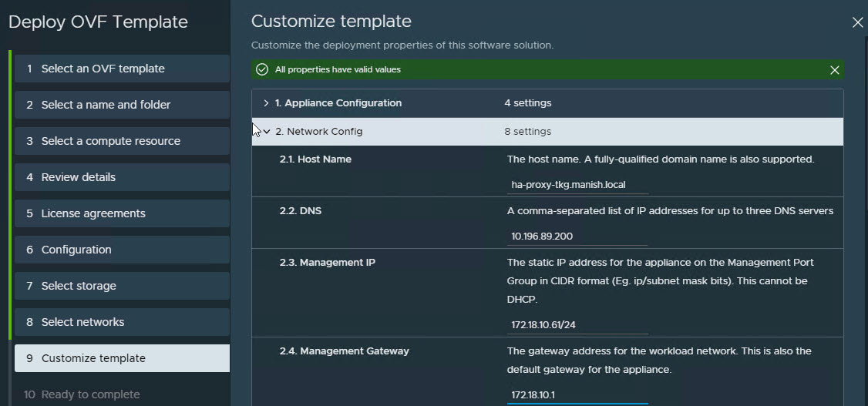Image resolution: width=868 pixels, height=406 pixels.
Task: Go back to step 8 Select networks
Action: 121,322
